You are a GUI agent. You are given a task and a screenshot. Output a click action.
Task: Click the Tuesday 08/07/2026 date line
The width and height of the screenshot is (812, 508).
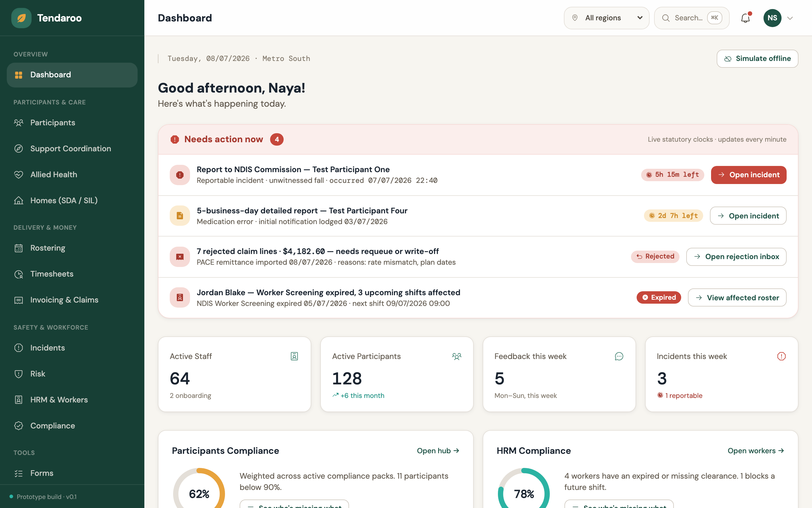point(239,58)
